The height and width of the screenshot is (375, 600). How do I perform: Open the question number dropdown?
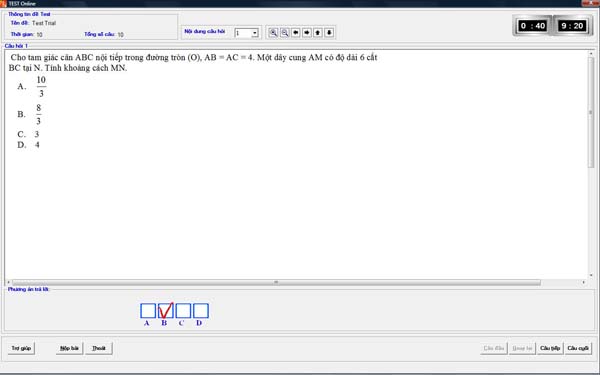pyautogui.click(x=255, y=33)
